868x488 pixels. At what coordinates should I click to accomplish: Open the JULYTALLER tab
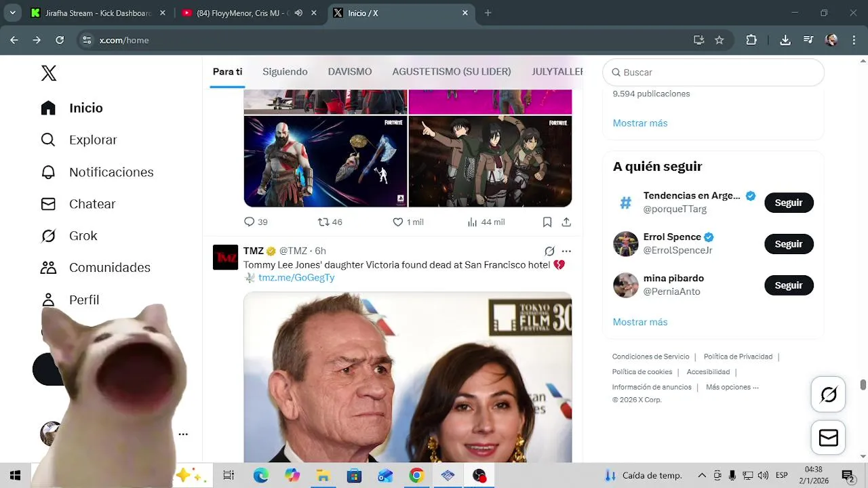557,72
